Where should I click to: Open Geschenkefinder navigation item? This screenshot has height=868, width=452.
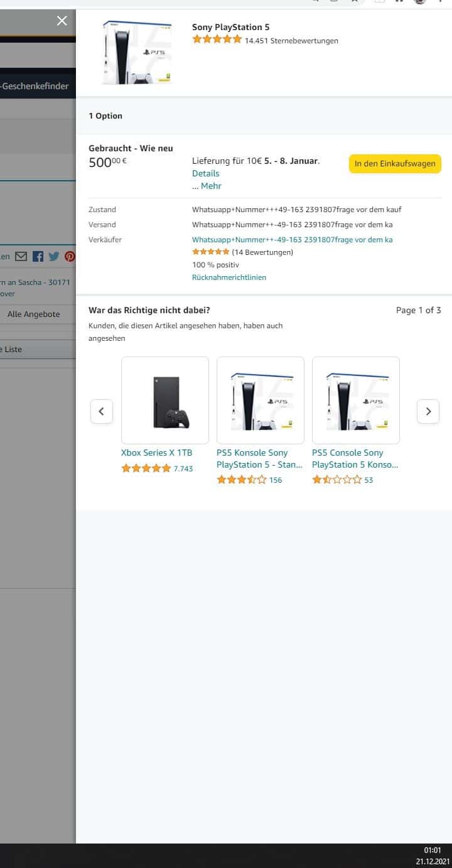click(35, 86)
